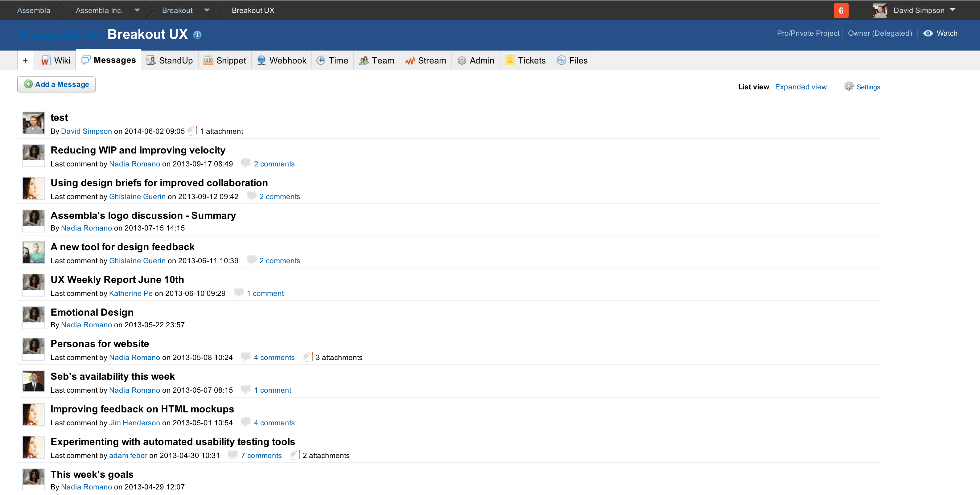The image size is (980, 495).
Task: Switch to Expanded view
Action: pos(801,87)
